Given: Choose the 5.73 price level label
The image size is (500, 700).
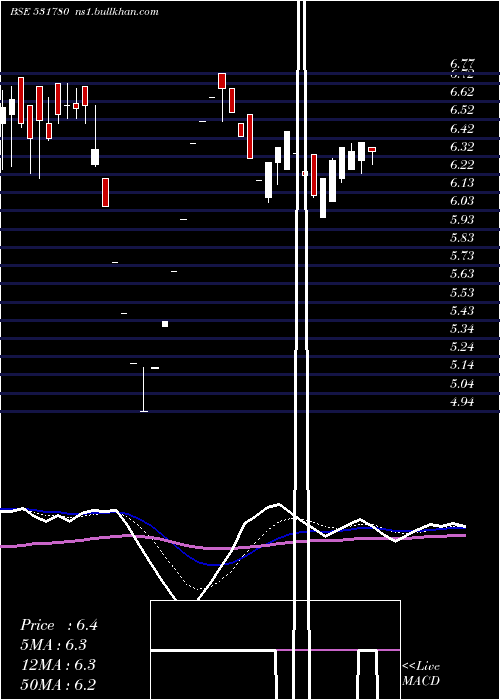Looking at the screenshot, I should (x=462, y=256).
